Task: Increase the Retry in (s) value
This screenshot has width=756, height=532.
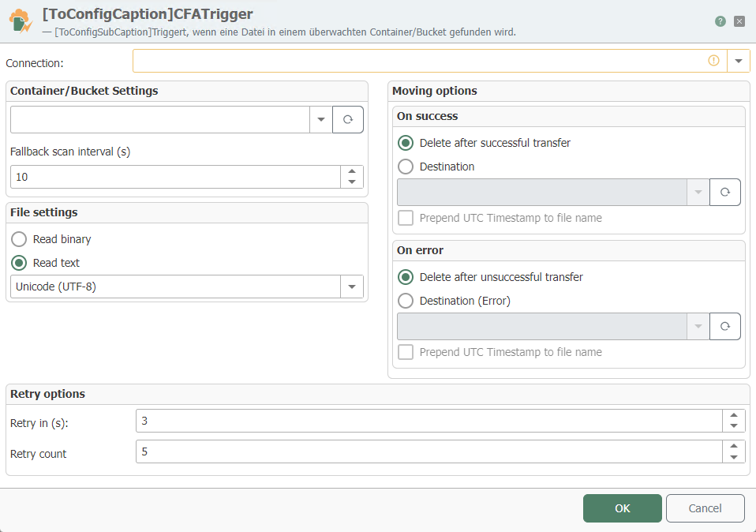Action: [x=734, y=415]
